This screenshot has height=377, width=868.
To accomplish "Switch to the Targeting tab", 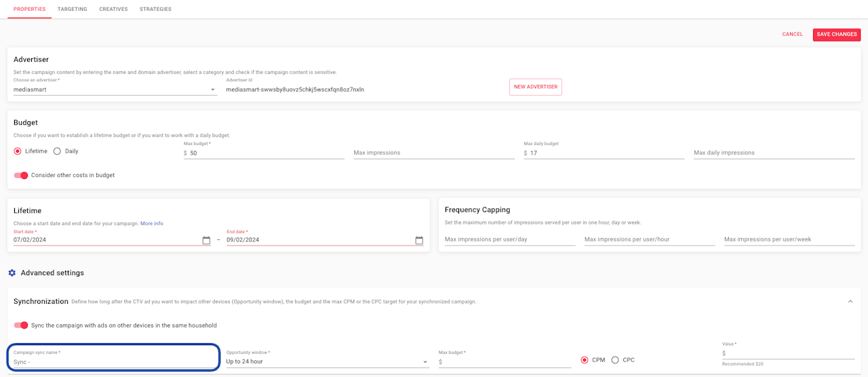I will [72, 9].
